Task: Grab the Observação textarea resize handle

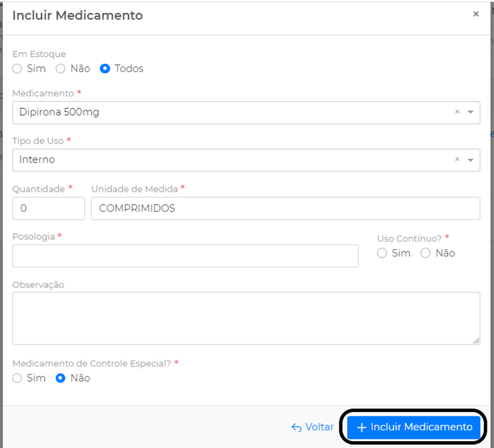Action: pos(476,341)
